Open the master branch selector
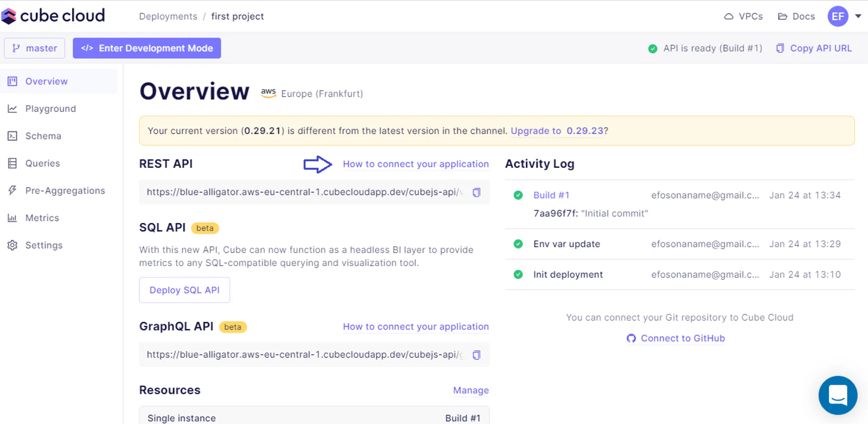 click(35, 48)
